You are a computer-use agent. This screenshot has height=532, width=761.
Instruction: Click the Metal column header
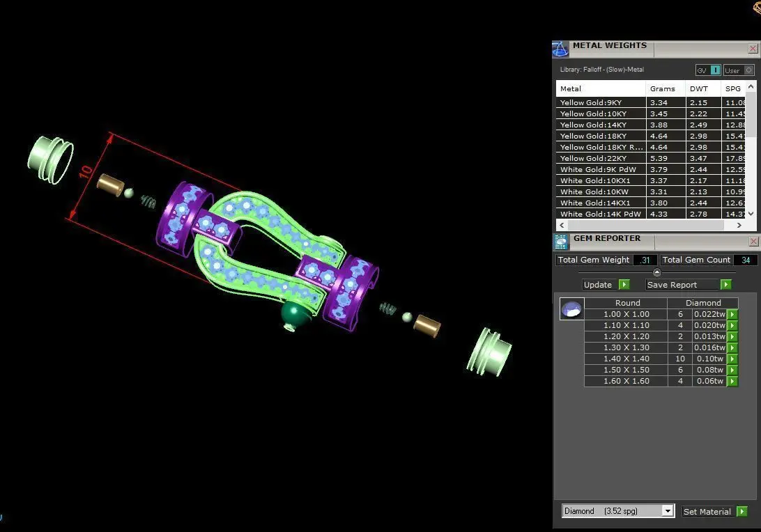[x=601, y=88]
